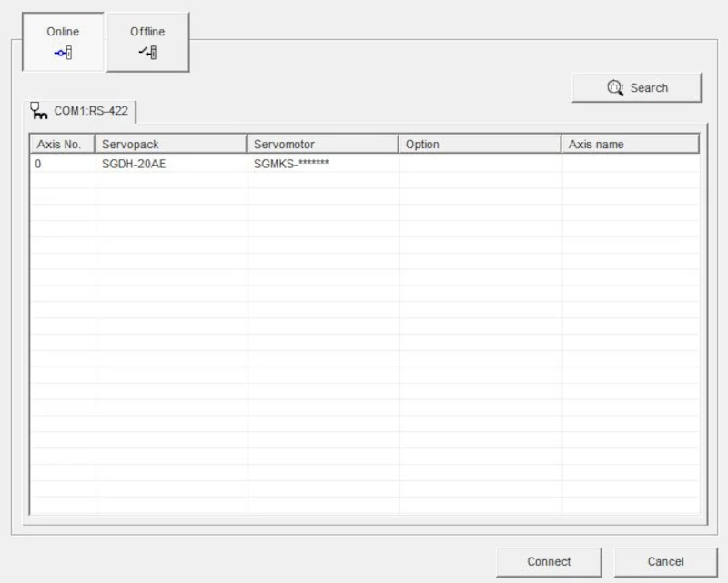Click the Online connection plug icon
The width and height of the screenshot is (728, 583).
click(63, 52)
